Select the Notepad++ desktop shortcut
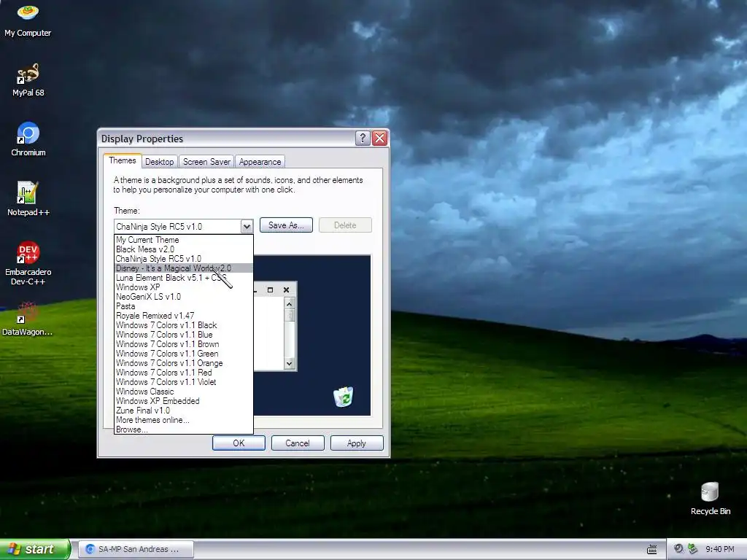This screenshot has width=747, height=560. pyautogui.click(x=28, y=199)
